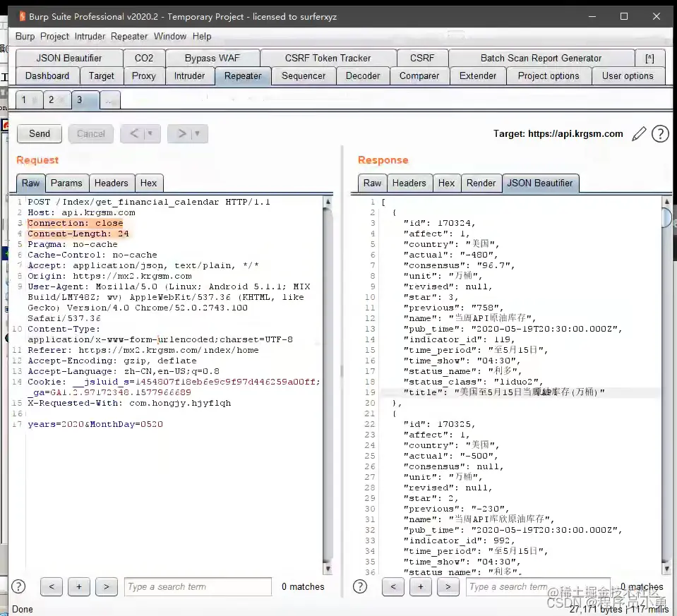Expand the forward history dropdown arrow
677x616 pixels.
pos(198,134)
